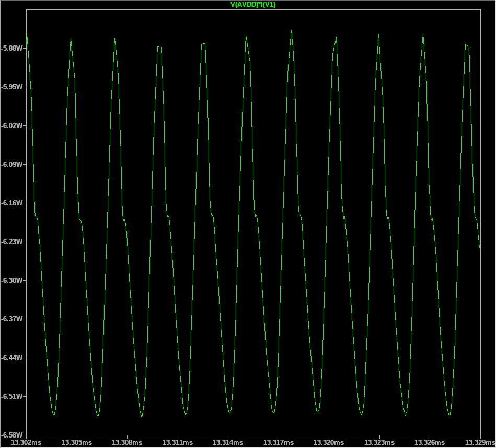Viewport: 496px width, 448px height.
Task: Click the 13.323ms time axis label
Action: point(379,442)
